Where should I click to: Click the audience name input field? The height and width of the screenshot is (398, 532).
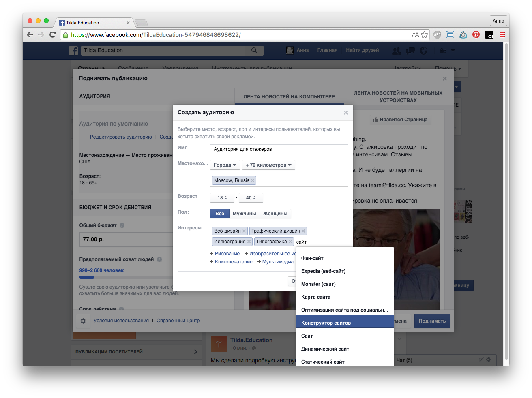tap(279, 149)
